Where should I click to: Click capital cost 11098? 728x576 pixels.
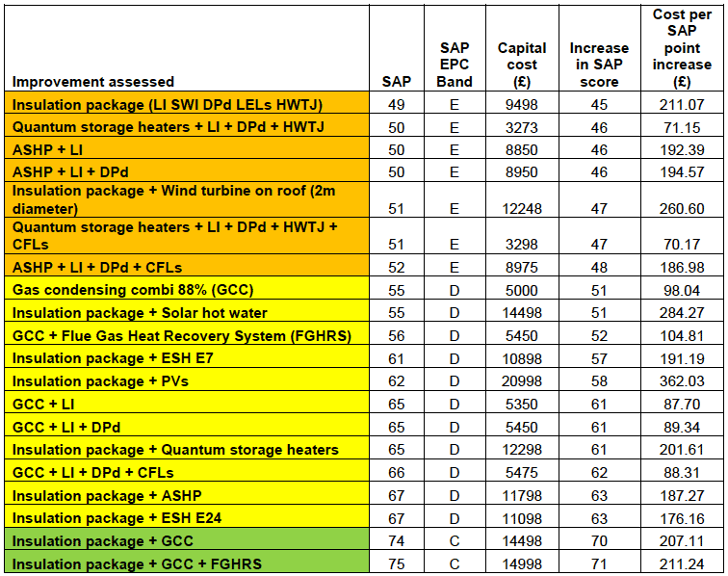tap(522, 518)
